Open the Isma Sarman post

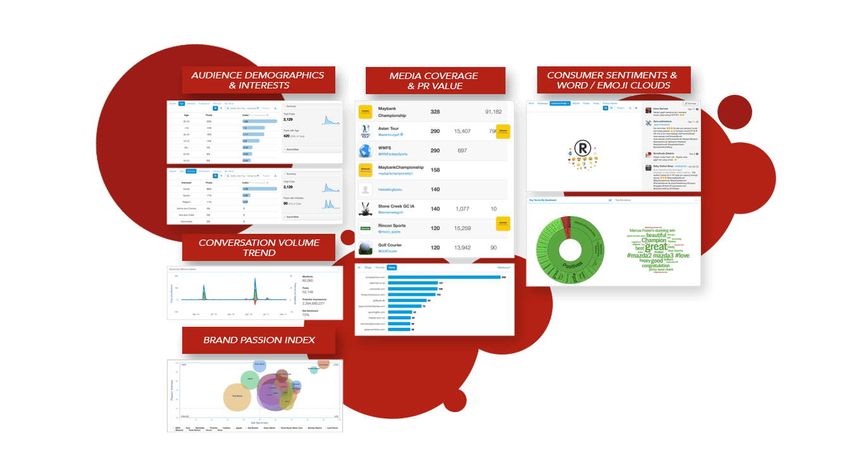(x=671, y=112)
